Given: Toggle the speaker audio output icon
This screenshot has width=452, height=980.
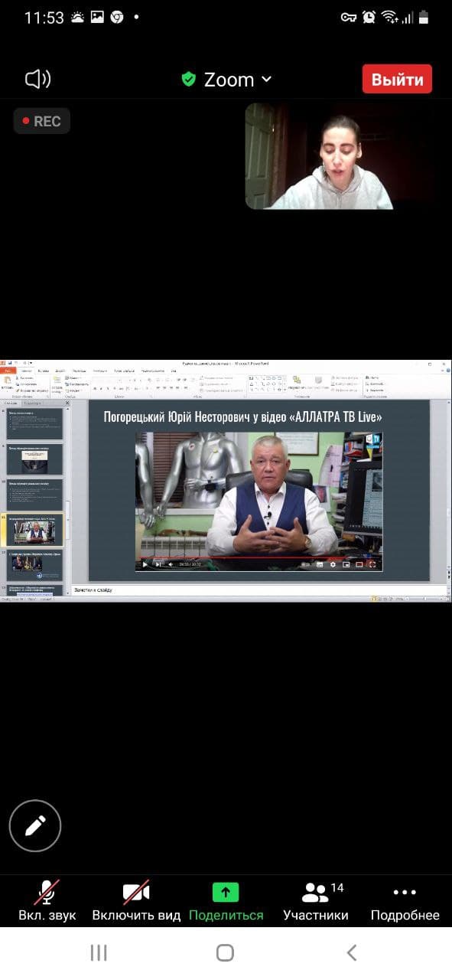Looking at the screenshot, I should coord(37,79).
